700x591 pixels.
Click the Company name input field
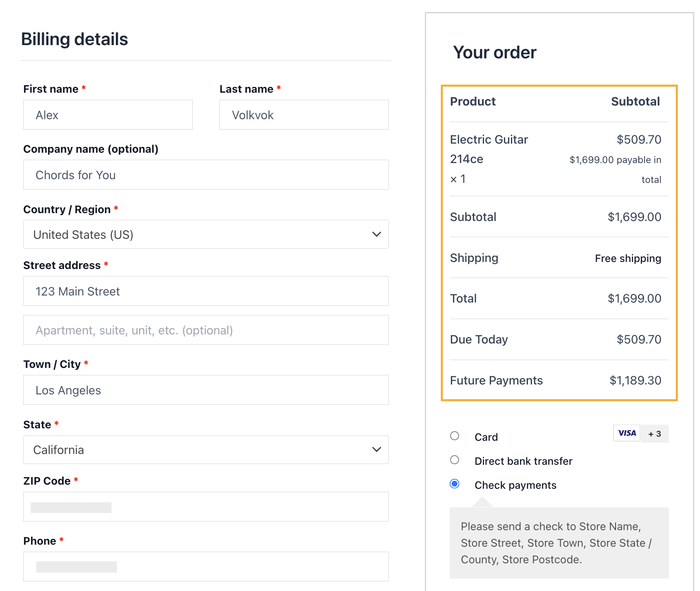coord(206,175)
